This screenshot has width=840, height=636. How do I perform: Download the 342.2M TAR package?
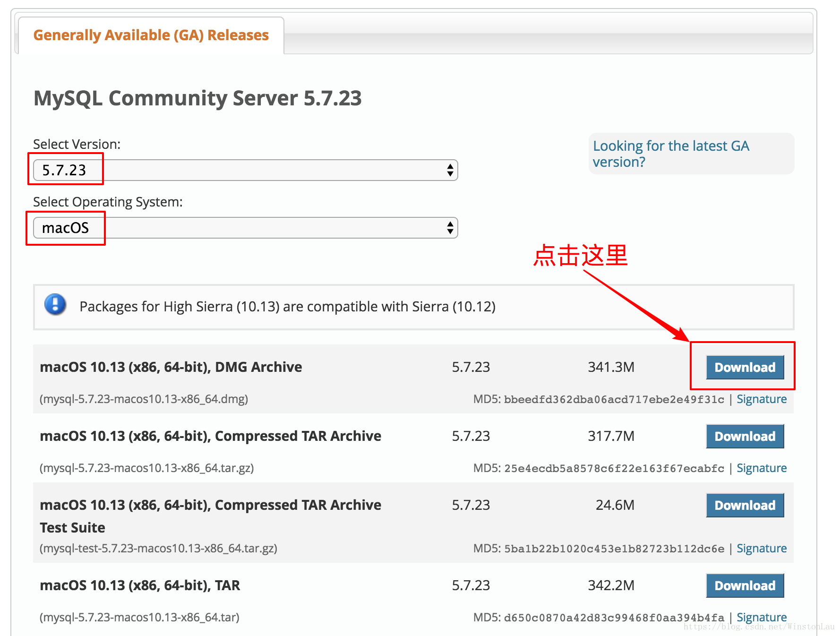pos(745,585)
